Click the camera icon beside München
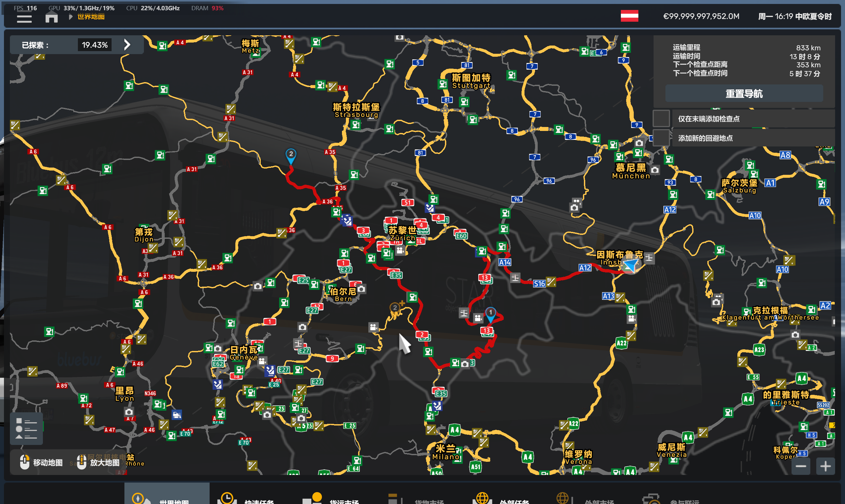Screen dimensions: 845x504 click(x=655, y=170)
